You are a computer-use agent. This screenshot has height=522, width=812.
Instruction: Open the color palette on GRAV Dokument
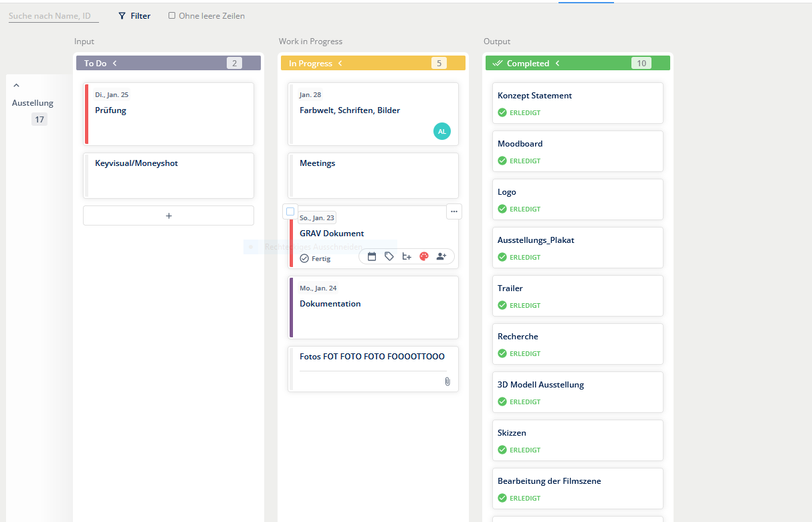[424, 256]
